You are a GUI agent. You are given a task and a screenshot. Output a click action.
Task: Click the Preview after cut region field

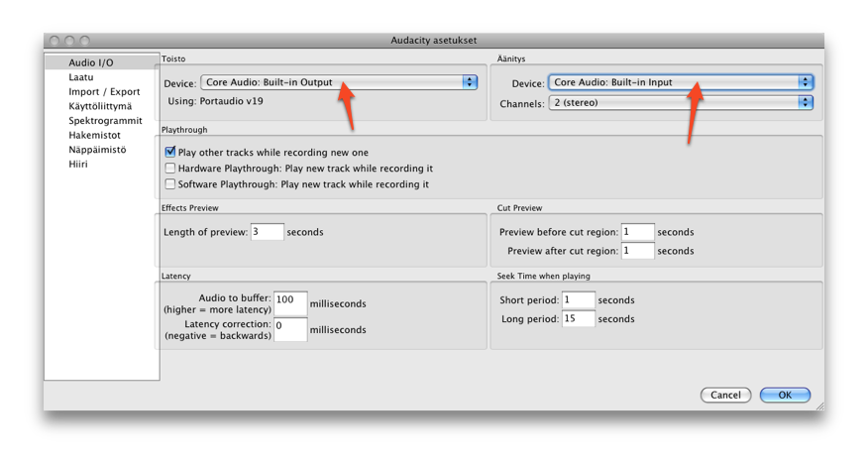tap(638, 251)
